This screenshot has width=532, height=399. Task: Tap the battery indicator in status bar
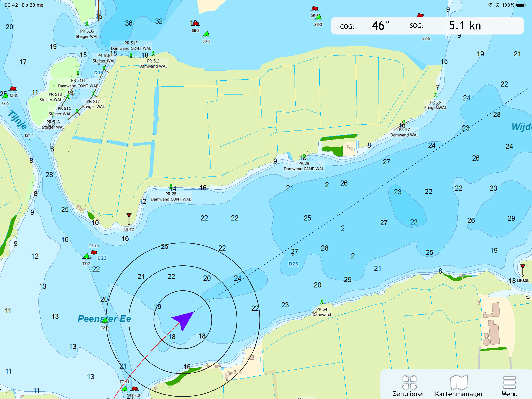coord(521,5)
